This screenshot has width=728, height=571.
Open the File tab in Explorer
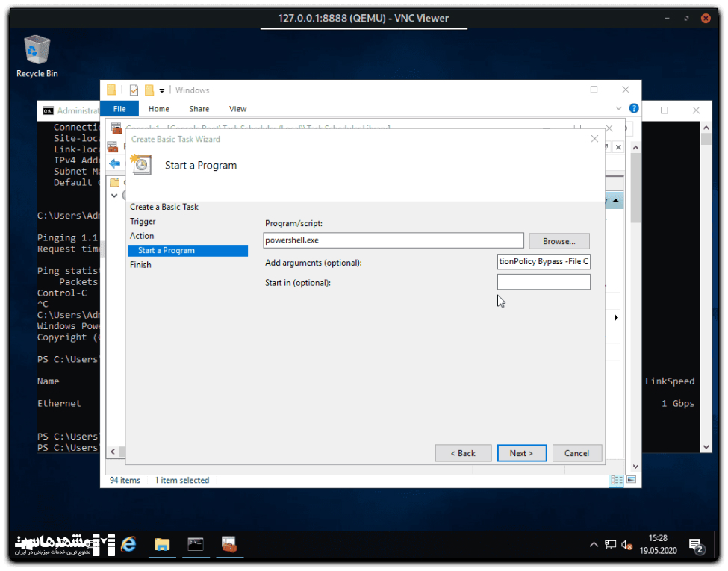(x=119, y=109)
